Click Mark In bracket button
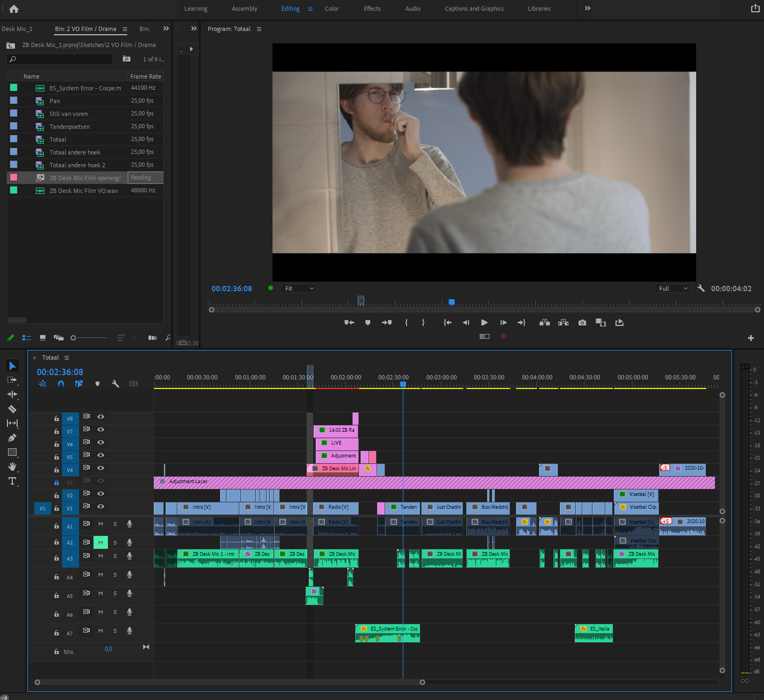 (407, 322)
